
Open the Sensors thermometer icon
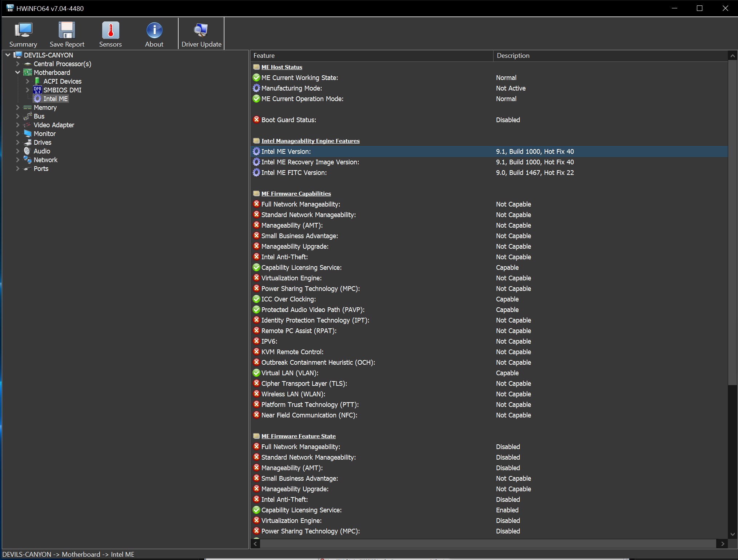111,31
